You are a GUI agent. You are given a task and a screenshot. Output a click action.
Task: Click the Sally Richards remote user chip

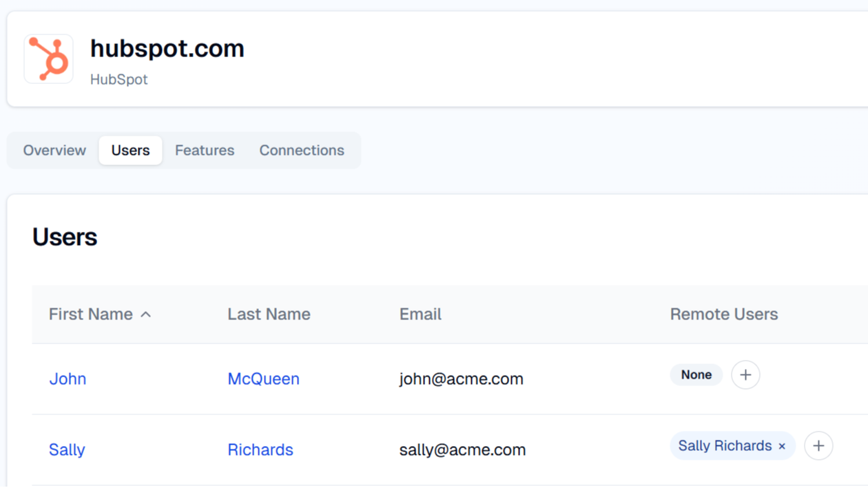(725, 446)
